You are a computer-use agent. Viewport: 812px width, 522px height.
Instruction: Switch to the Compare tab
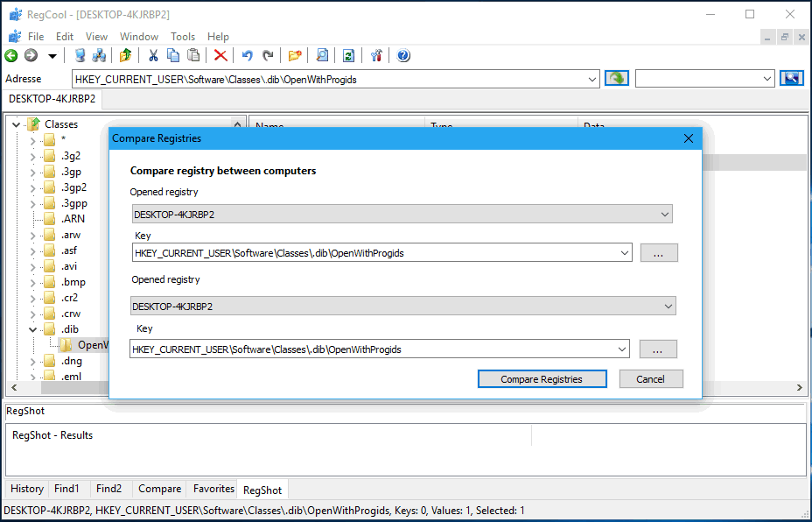point(159,489)
